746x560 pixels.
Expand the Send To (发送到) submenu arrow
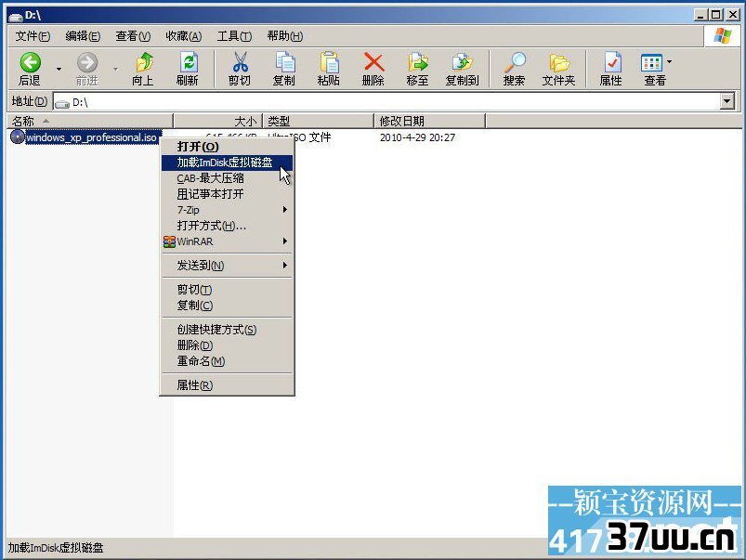point(285,265)
